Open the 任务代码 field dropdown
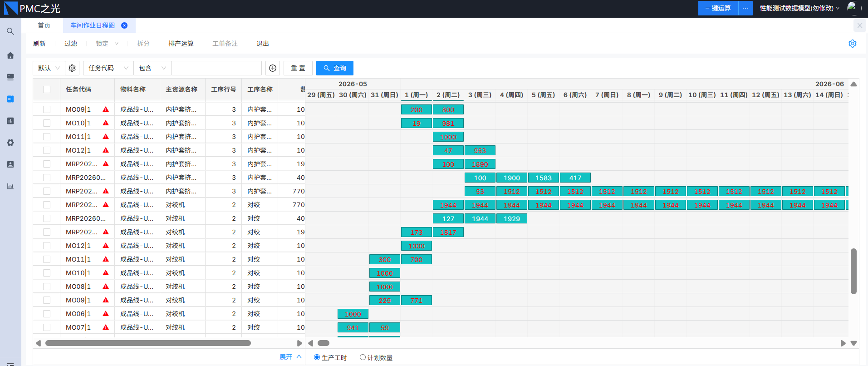This screenshot has height=366, width=868. (108, 68)
